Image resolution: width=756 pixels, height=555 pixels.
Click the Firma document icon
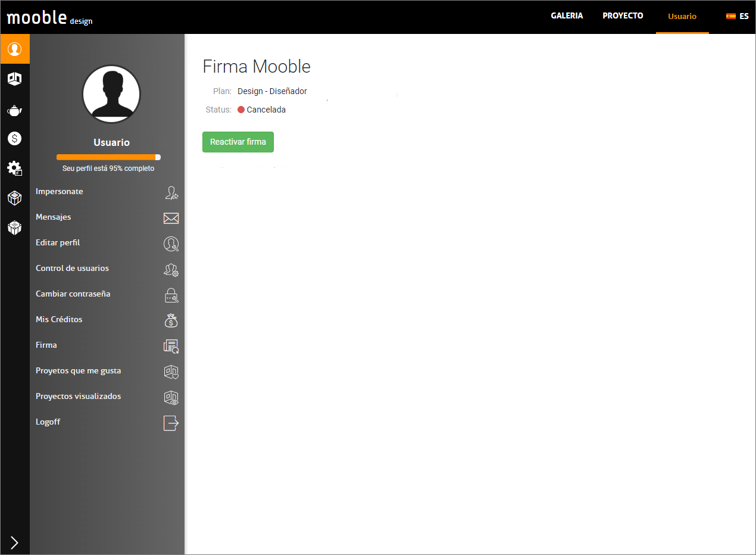(171, 346)
